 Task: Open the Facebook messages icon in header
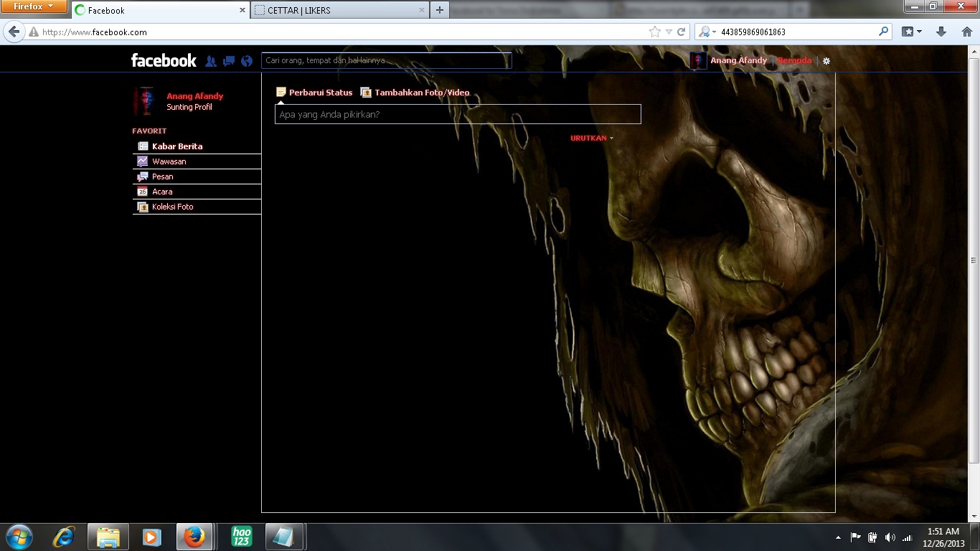pos(229,61)
